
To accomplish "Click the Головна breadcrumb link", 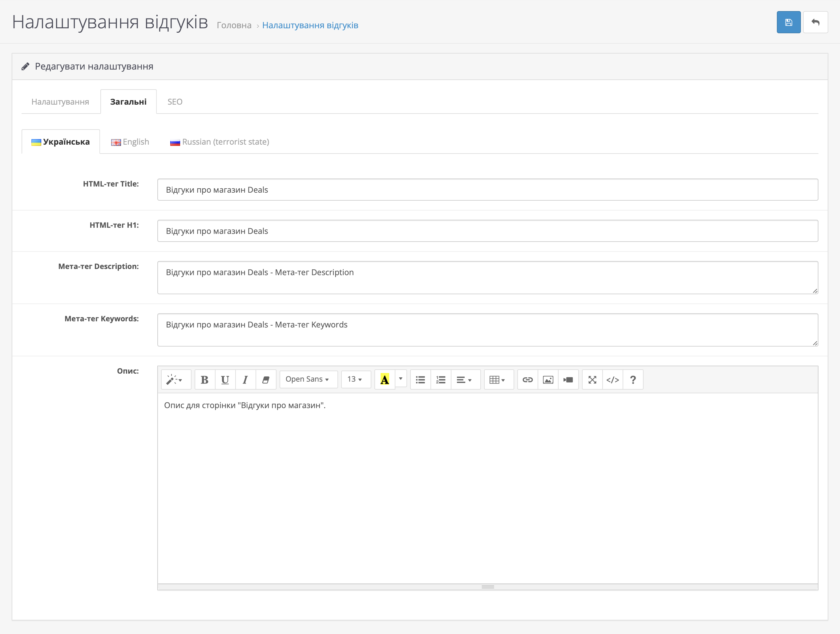I will click(234, 26).
